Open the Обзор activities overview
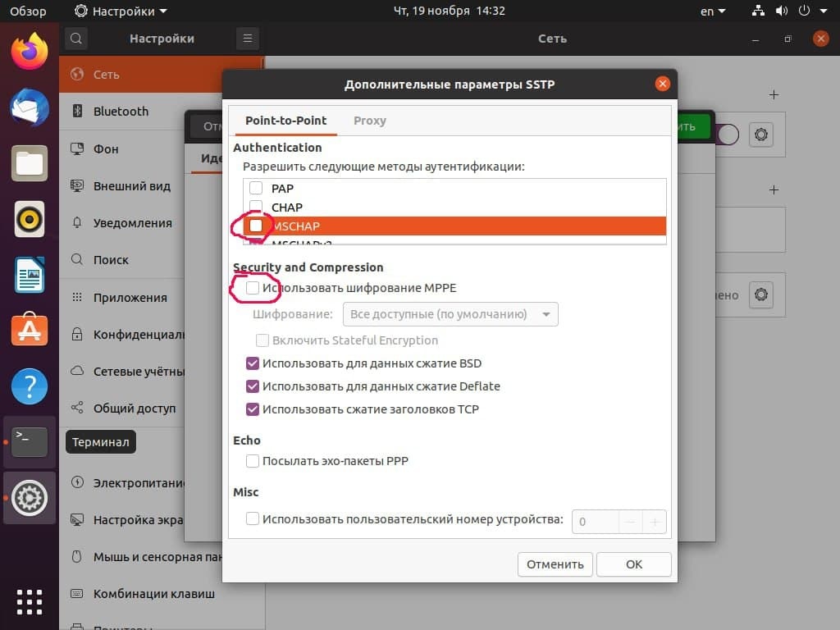The image size is (840, 630). [x=28, y=11]
